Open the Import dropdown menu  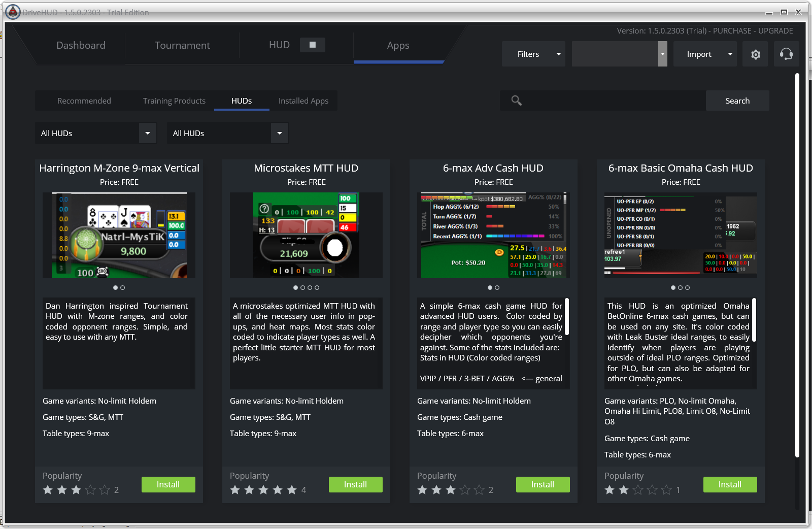(705, 54)
